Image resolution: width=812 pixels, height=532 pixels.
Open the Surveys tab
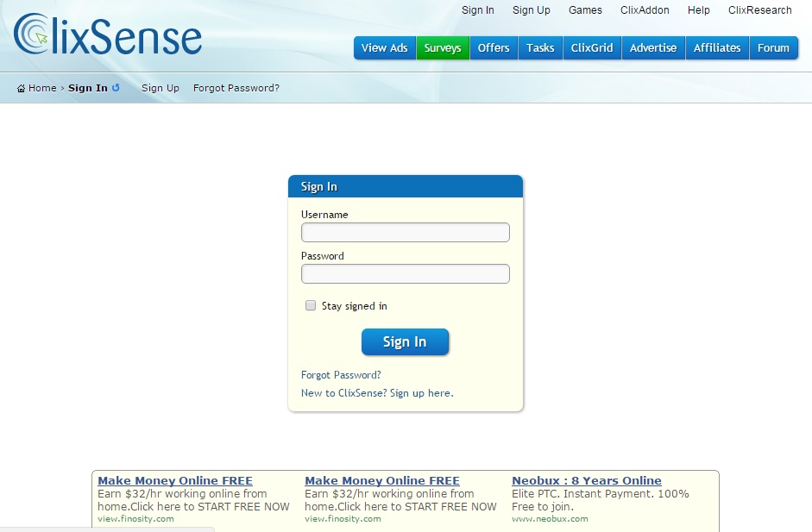point(443,48)
